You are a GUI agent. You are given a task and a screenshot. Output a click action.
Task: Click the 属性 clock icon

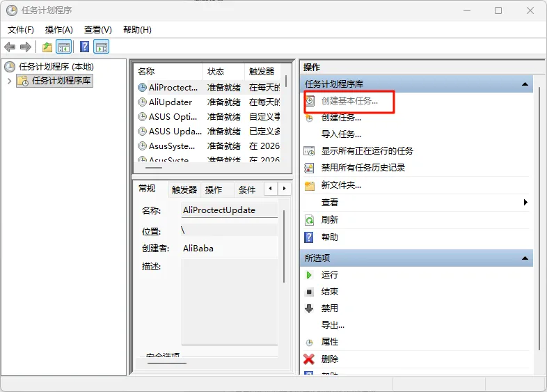click(x=310, y=343)
